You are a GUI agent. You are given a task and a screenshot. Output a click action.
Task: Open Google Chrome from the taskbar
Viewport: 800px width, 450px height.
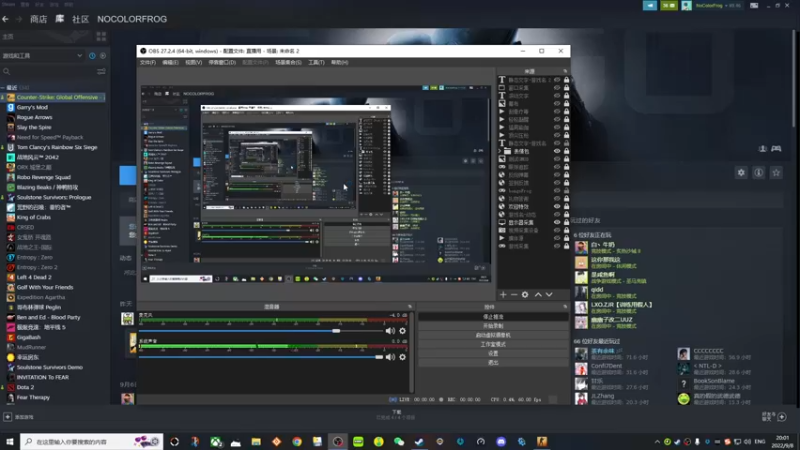pos(297,441)
